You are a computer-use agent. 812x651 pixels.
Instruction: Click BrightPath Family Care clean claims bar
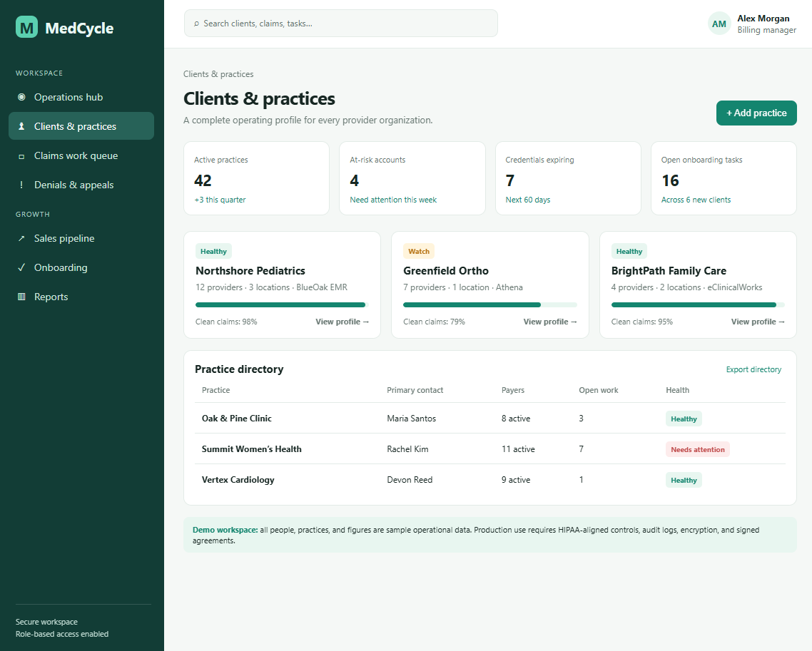click(x=698, y=304)
